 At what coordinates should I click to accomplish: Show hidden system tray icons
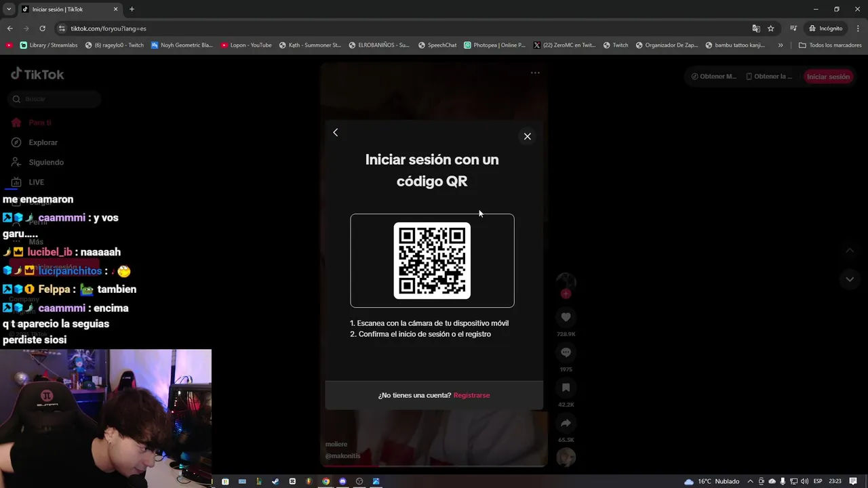click(x=750, y=481)
